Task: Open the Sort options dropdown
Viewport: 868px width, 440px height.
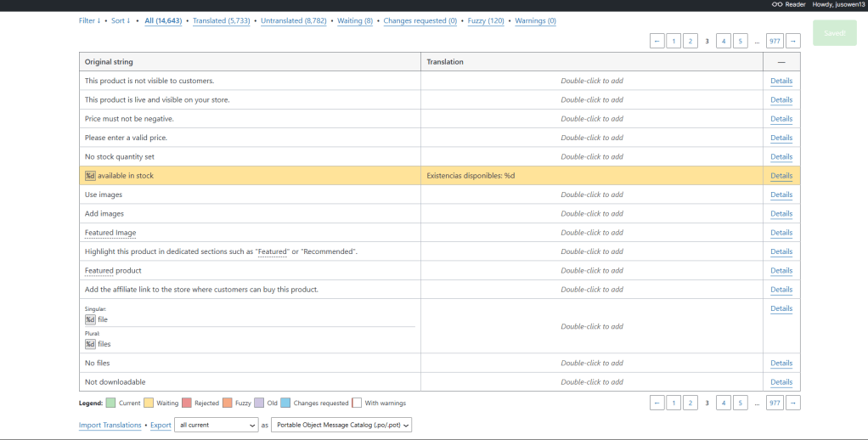Action: point(121,20)
